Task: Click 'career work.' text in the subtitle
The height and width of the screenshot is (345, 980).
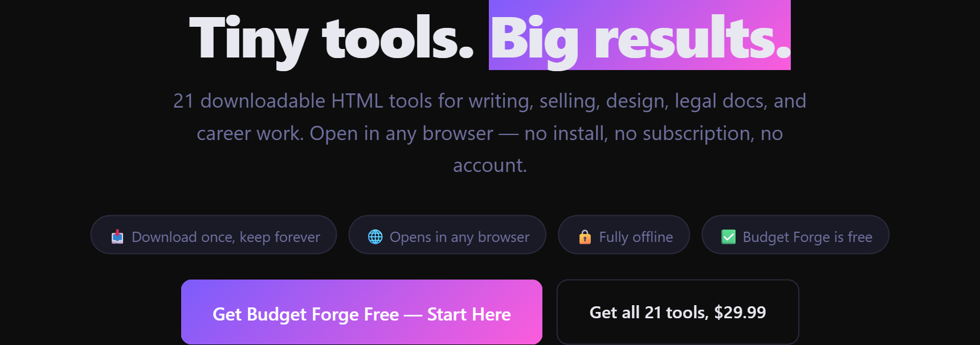Action: click(250, 133)
